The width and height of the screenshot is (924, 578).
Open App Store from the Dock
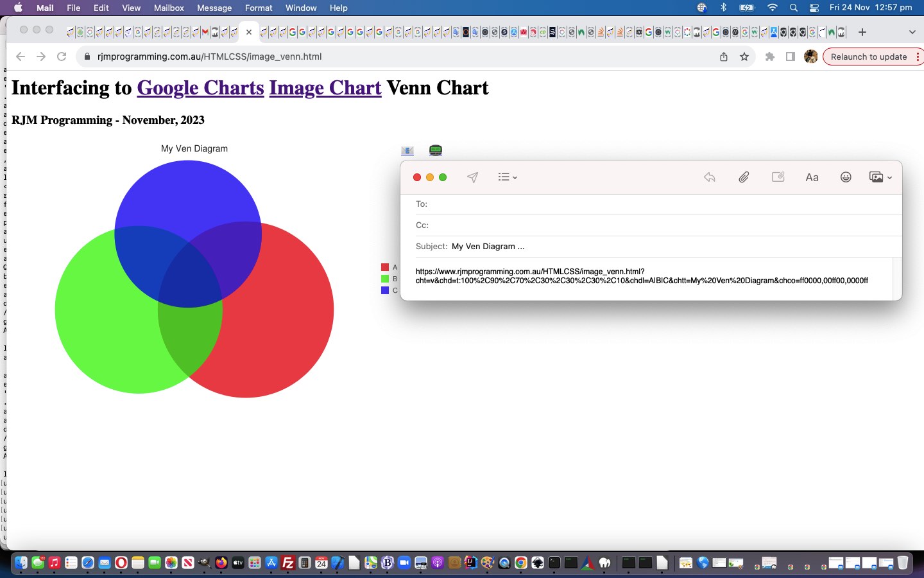271,563
